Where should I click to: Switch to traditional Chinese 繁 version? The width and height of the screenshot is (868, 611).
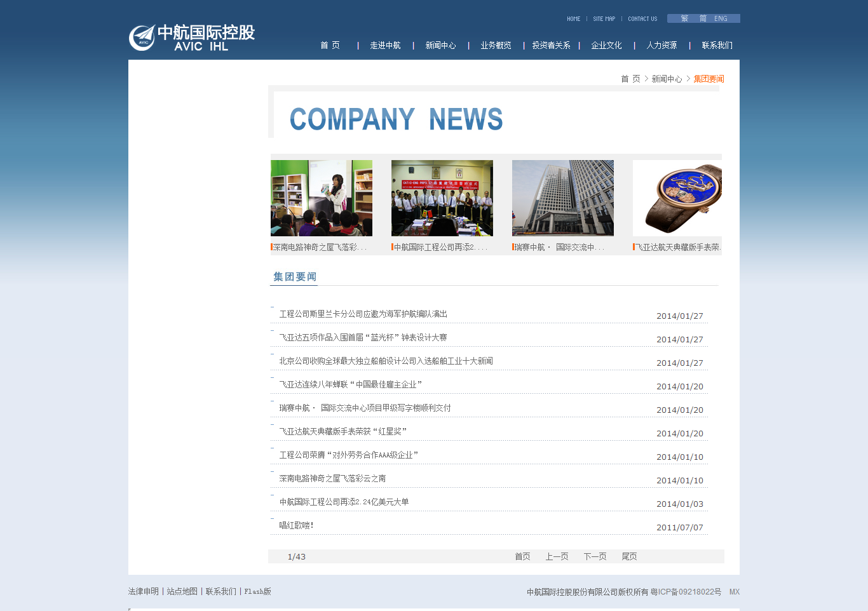tap(684, 18)
